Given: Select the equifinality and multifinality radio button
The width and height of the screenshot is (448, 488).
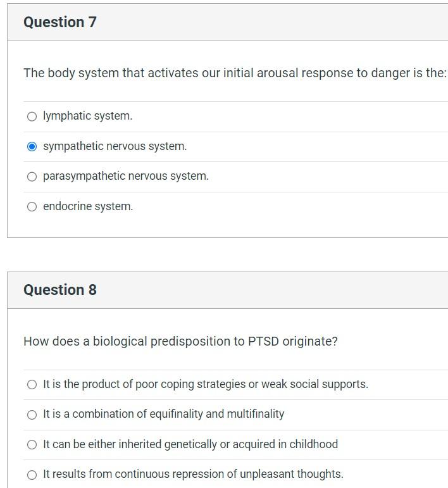Looking at the screenshot, I should coord(32,415).
